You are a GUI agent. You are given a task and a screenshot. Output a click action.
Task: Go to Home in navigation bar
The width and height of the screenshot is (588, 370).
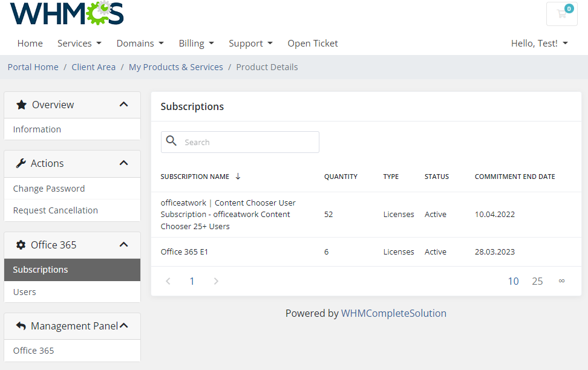click(30, 44)
